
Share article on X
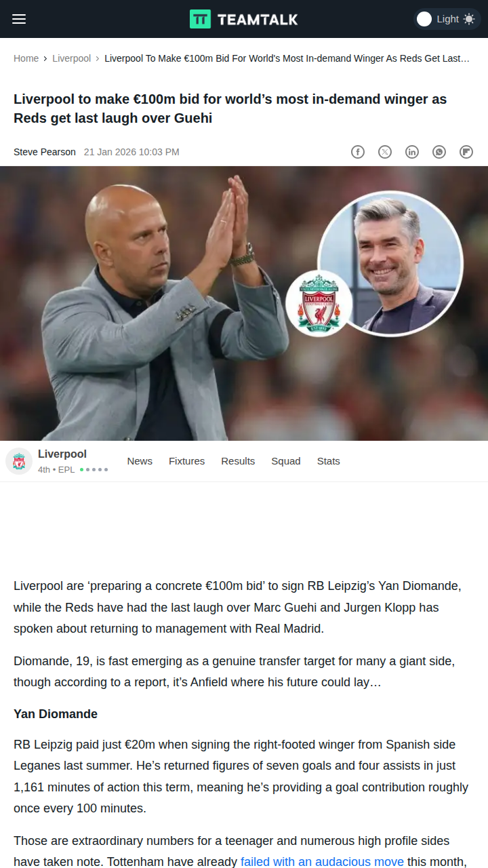coord(385,152)
